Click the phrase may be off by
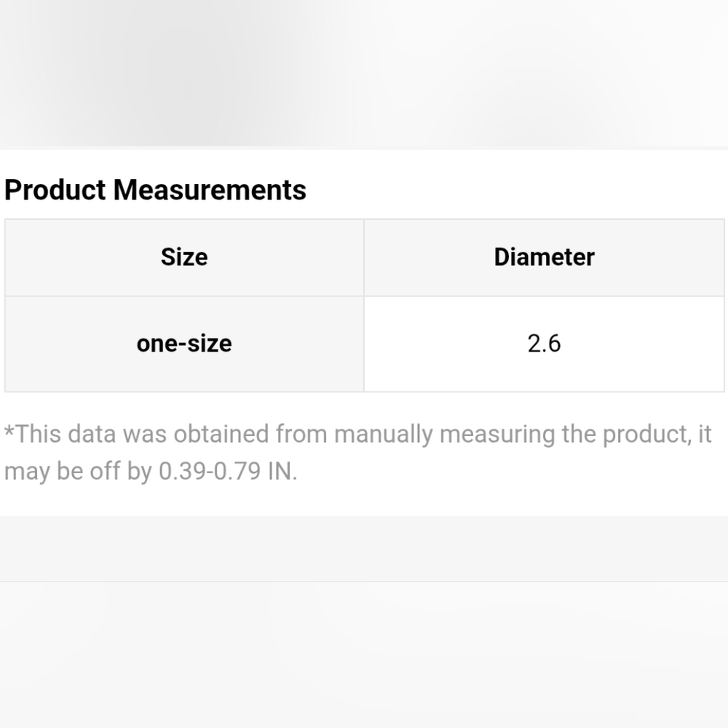 (78, 472)
